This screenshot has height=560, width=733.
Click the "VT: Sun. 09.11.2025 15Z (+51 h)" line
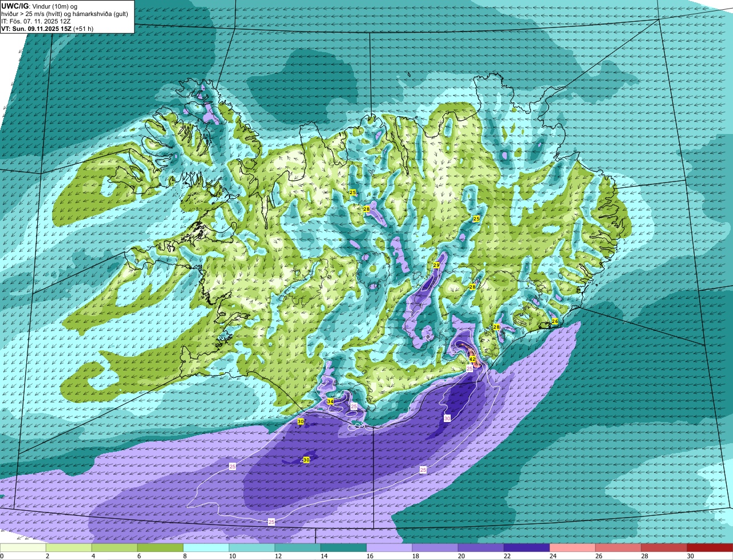coord(48,28)
